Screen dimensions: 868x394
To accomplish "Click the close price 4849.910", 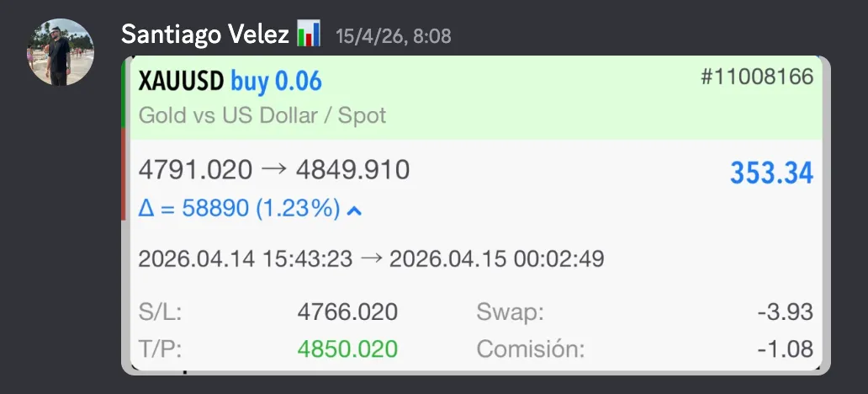I will pos(352,170).
